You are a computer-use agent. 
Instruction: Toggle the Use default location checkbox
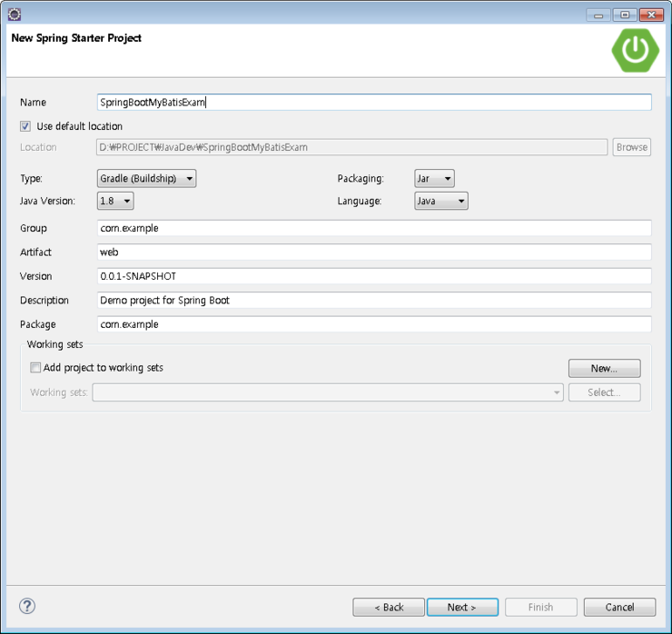(x=25, y=126)
